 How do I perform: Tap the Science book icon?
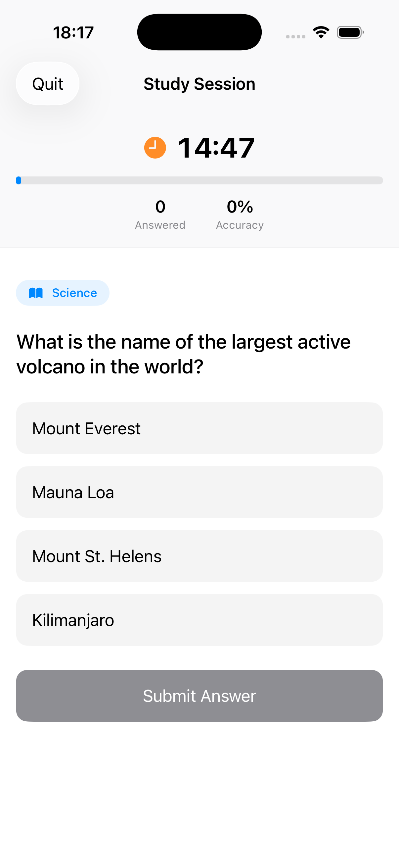click(x=36, y=293)
